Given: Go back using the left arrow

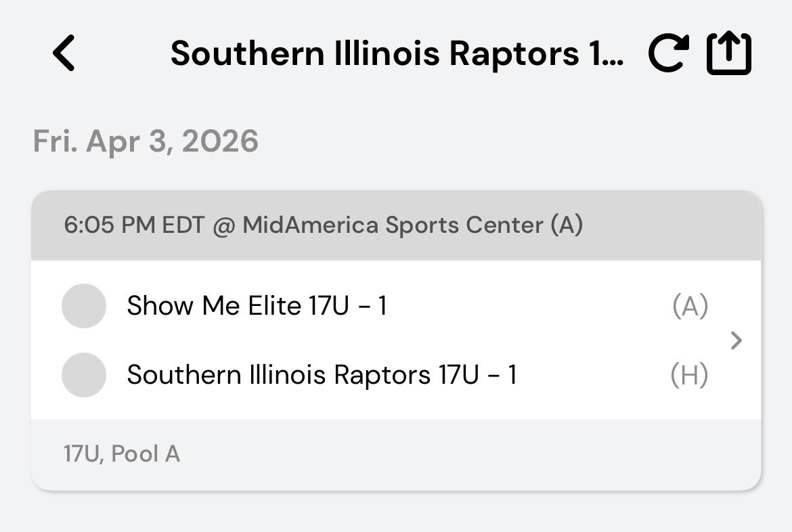Looking at the screenshot, I should coord(64,53).
